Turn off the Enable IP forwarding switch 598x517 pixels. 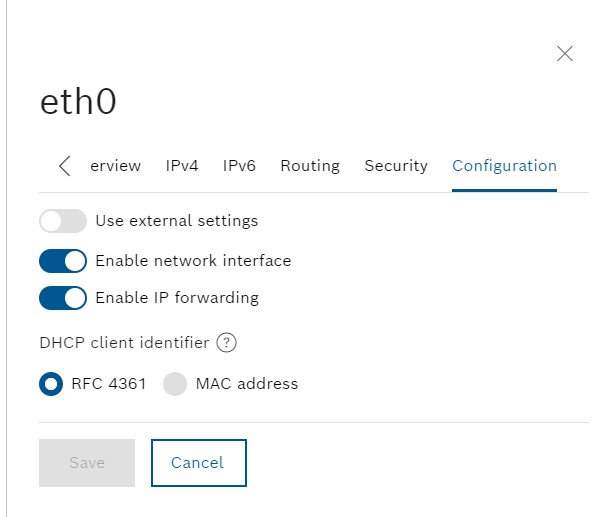63,298
